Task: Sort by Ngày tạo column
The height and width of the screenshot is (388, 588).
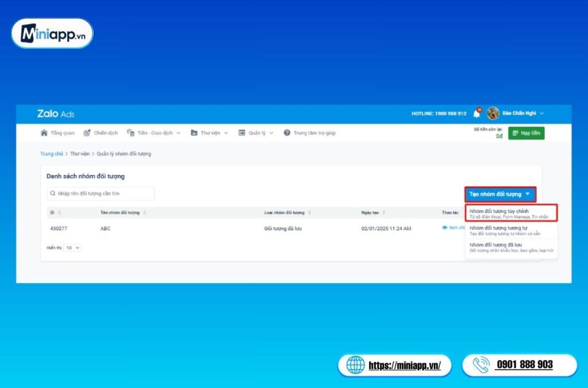Action: pos(384,212)
